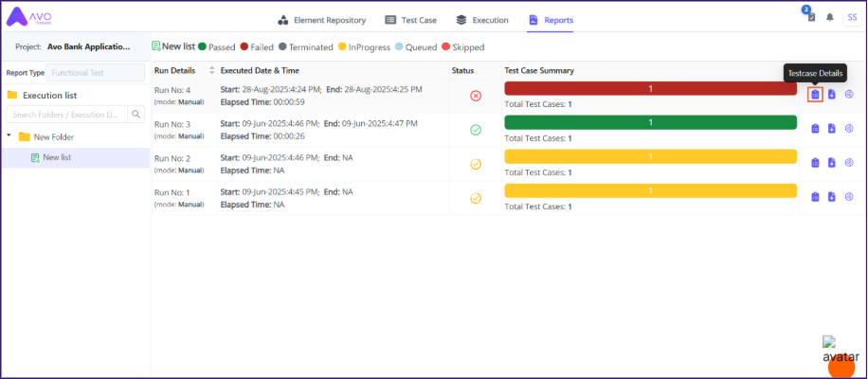Open Testcase Details for Run No: 4
868x379 pixels.
pos(815,95)
